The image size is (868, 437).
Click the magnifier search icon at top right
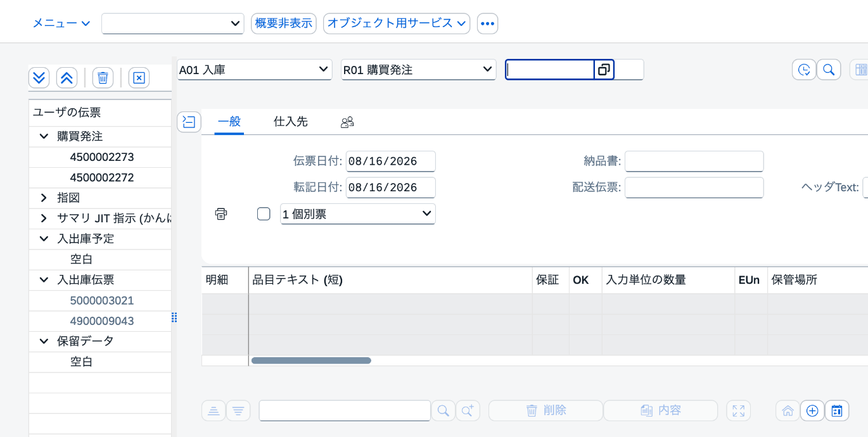(829, 70)
